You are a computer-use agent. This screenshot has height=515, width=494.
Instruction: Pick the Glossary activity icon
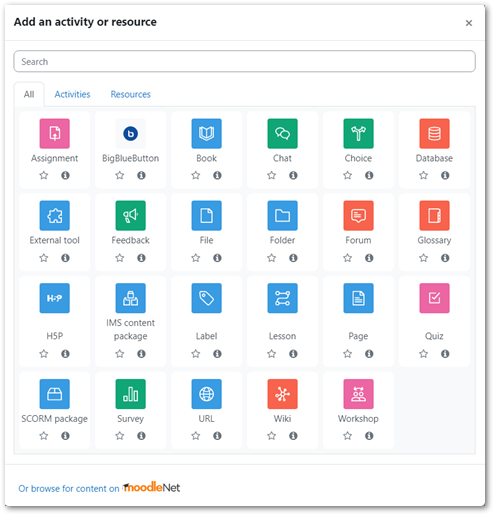(x=434, y=215)
